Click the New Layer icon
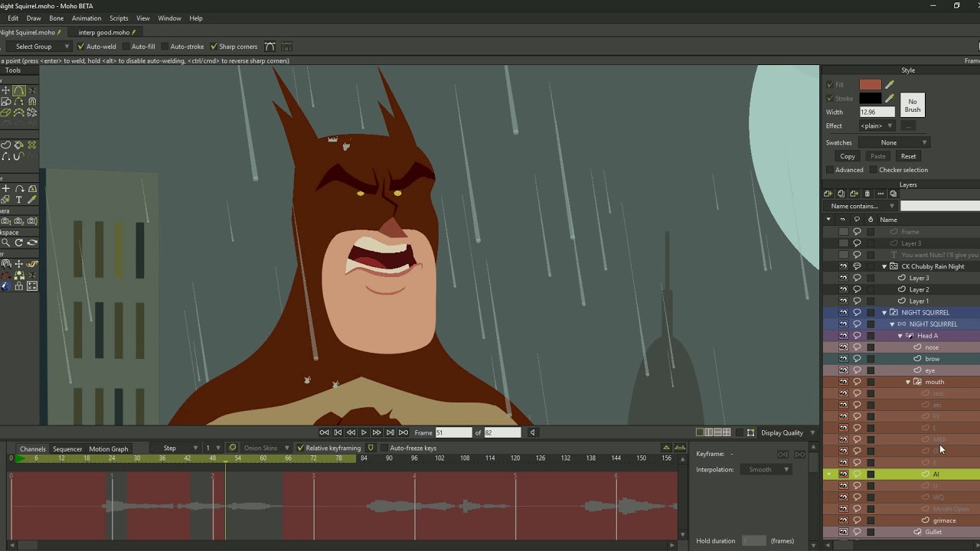The width and height of the screenshot is (980, 551). (828, 194)
